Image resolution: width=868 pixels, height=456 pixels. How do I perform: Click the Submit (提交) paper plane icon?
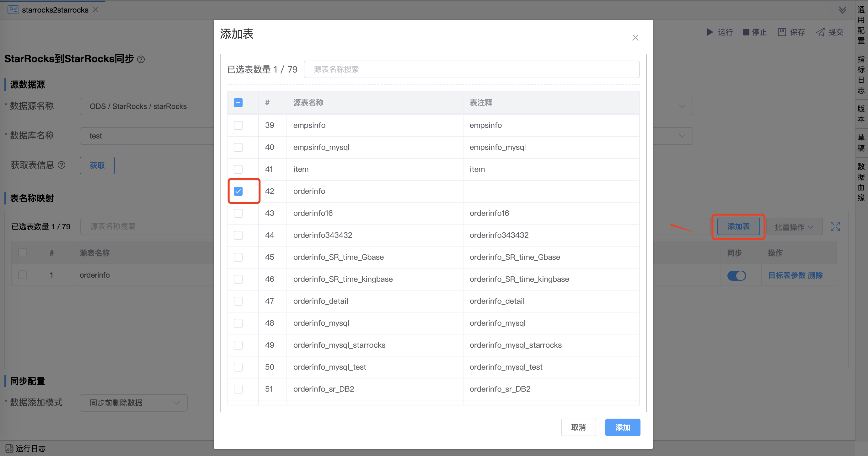[820, 32]
